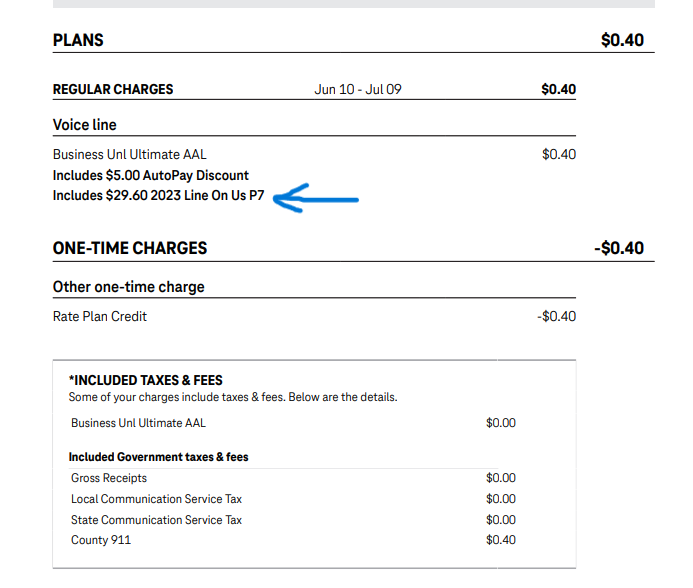693x588 pixels.
Task: Click the Rate Plan Credit -$0.40 amount
Action: [556, 317]
